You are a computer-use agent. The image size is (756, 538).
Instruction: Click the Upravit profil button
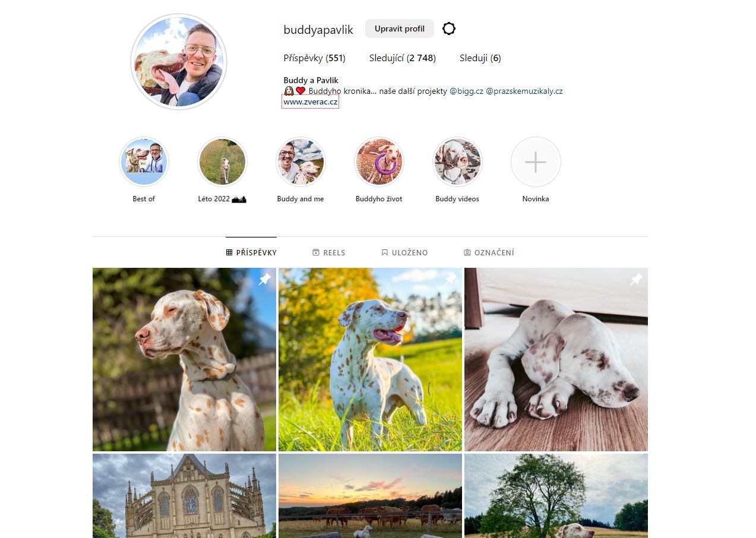coord(400,29)
